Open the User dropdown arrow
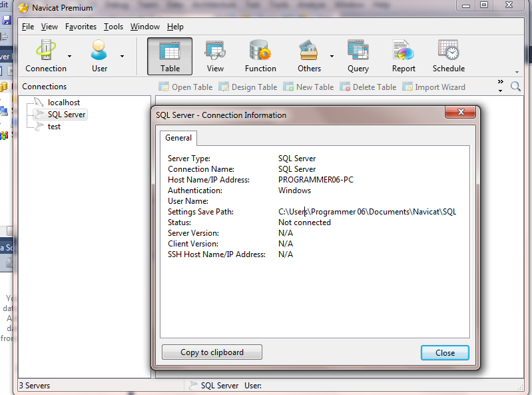The width and height of the screenshot is (532, 395). coord(122,57)
